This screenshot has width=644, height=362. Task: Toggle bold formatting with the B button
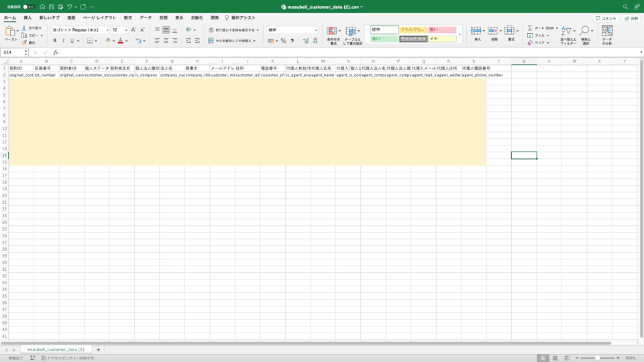[x=55, y=41]
